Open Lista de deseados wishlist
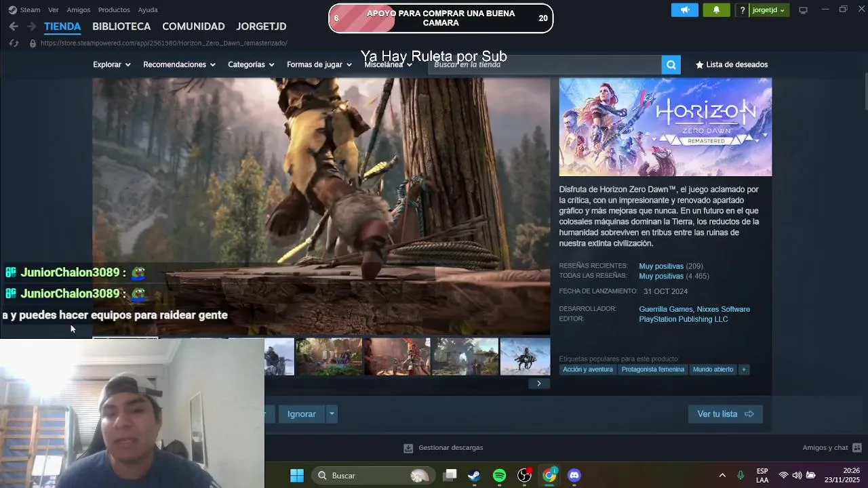This screenshot has height=488, width=868. (x=732, y=64)
